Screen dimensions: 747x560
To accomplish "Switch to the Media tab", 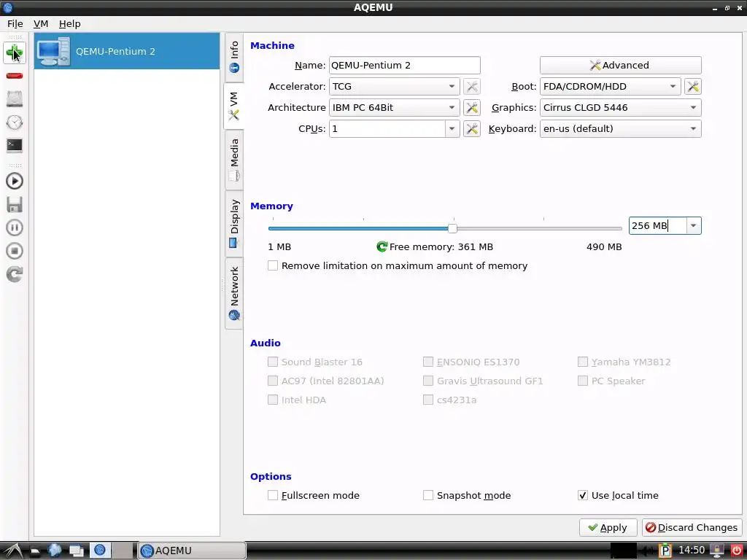I will click(x=234, y=160).
